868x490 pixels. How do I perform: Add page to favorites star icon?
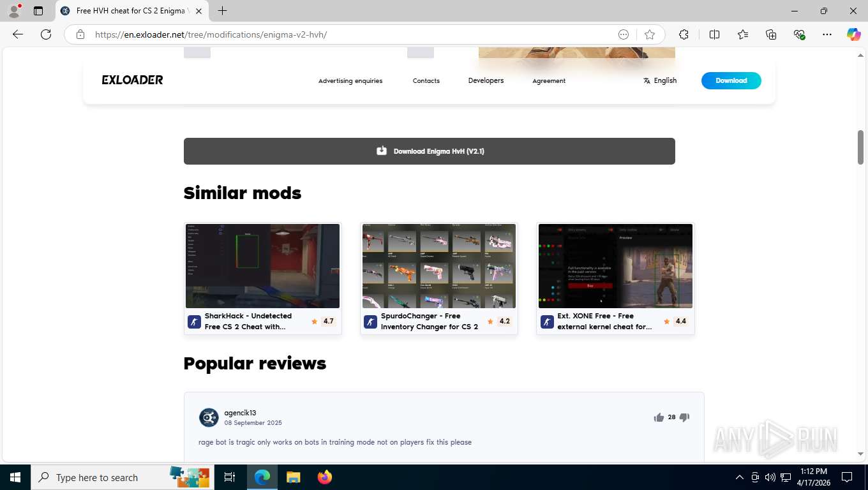[650, 34]
